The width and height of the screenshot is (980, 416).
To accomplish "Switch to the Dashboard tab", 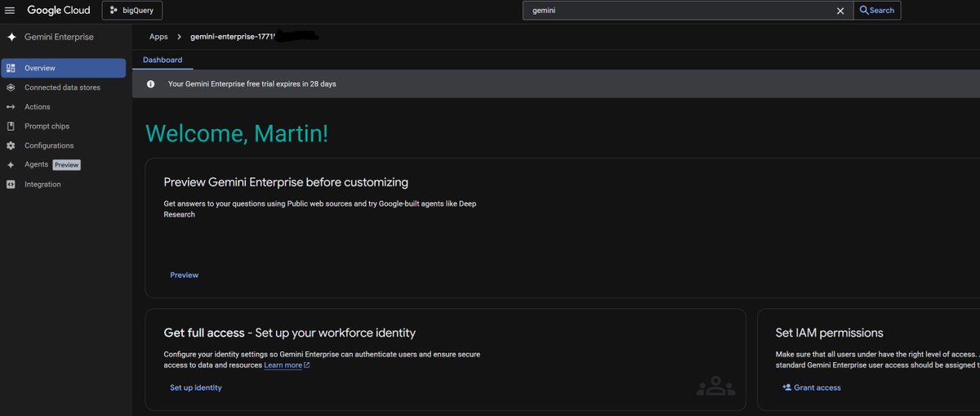I will click(x=163, y=60).
